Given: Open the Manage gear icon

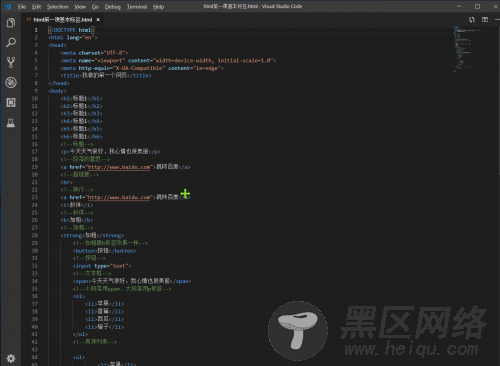Looking at the screenshot, I should [11, 358].
